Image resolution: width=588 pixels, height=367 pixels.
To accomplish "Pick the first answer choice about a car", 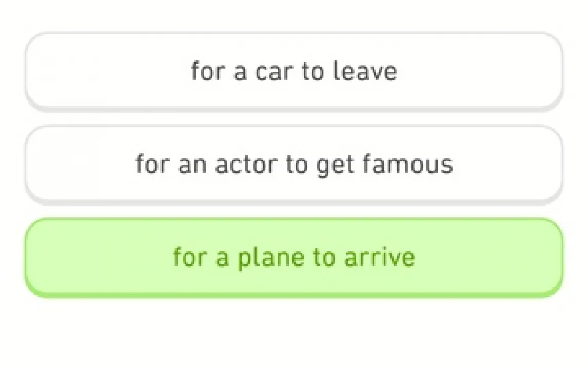I will [x=294, y=71].
